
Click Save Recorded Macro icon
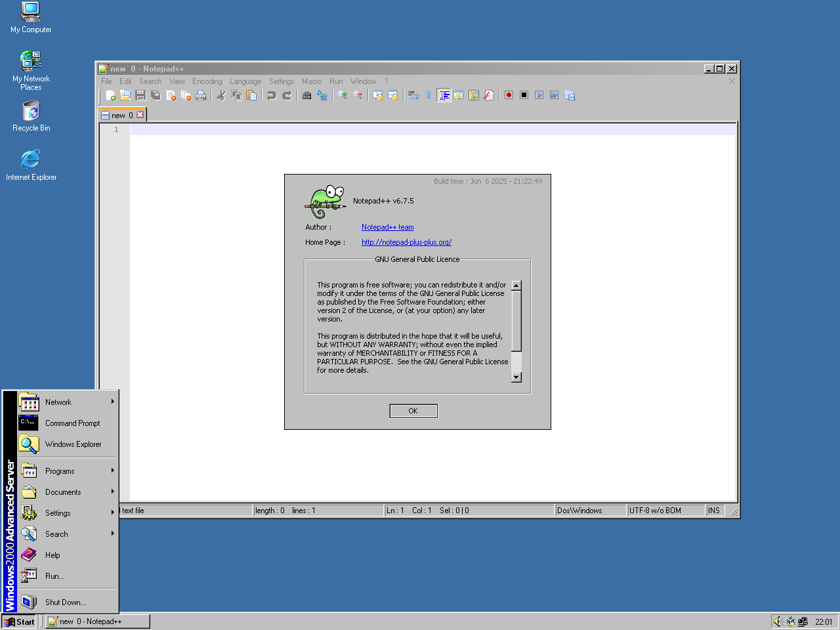tap(569, 95)
